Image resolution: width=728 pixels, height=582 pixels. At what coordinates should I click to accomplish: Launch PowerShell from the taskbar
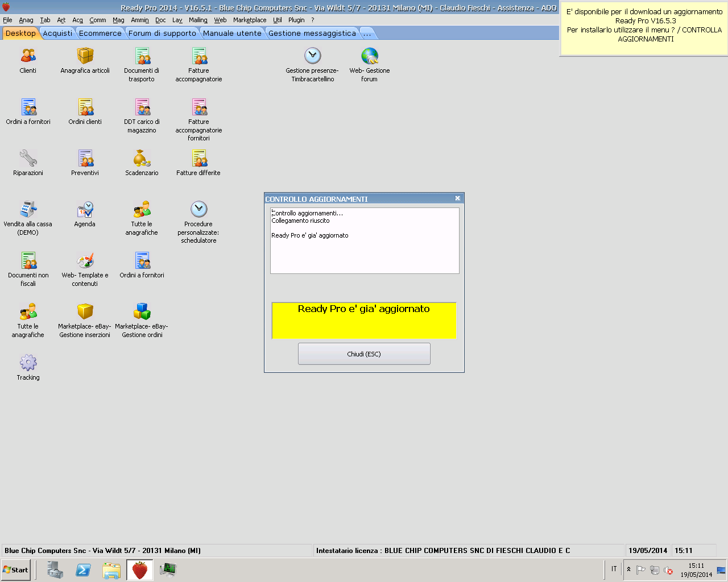click(83, 569)
